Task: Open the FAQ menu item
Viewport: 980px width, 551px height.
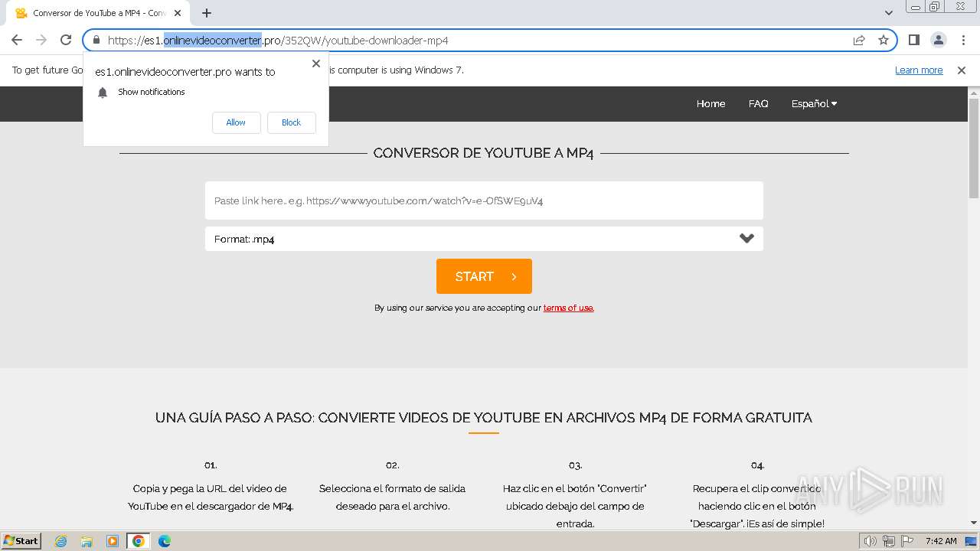Action: 758,103
